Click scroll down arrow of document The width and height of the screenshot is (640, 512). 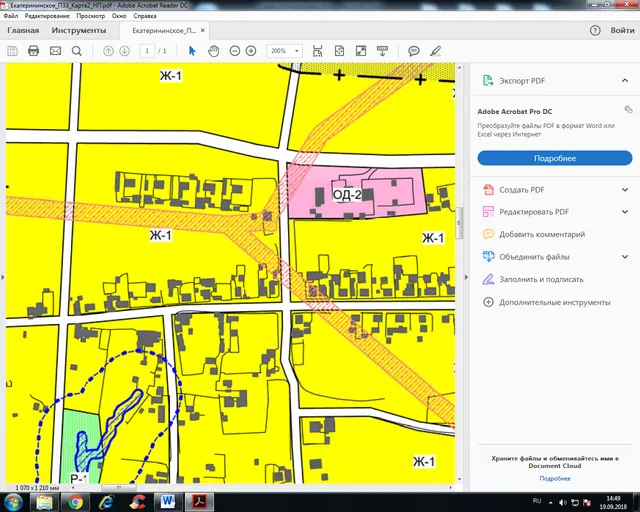coord(460,479)
